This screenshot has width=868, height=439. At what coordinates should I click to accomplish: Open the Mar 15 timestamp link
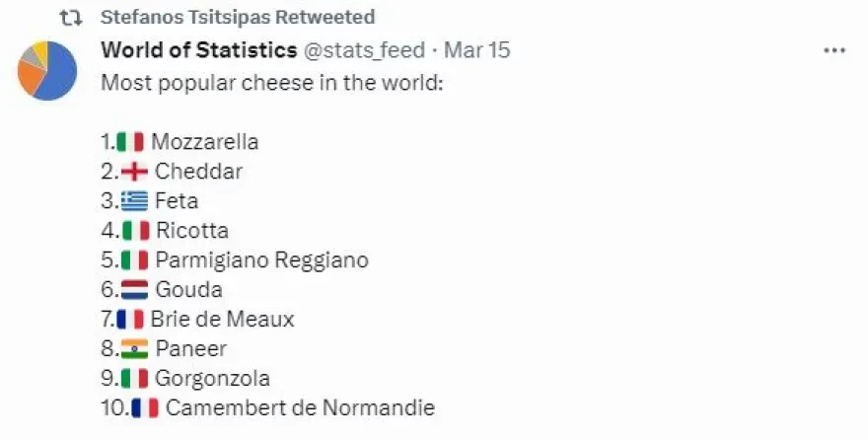[477, 49]
